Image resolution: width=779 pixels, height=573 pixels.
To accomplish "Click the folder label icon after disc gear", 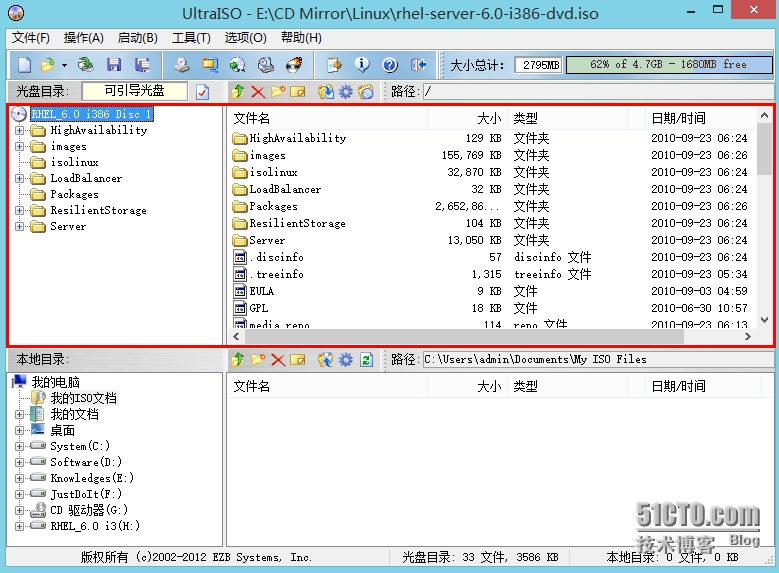I will (x=366, y=91).
